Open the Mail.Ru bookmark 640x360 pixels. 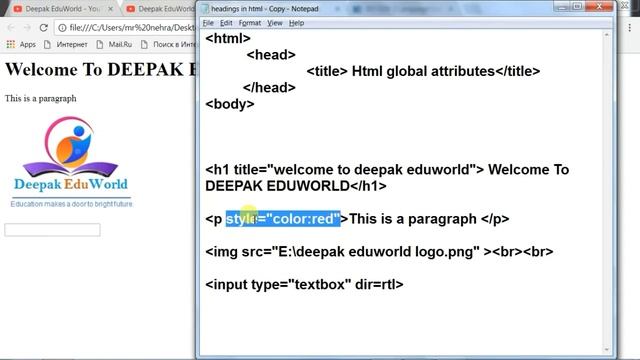pyautogui.click(x=114, y=44)
